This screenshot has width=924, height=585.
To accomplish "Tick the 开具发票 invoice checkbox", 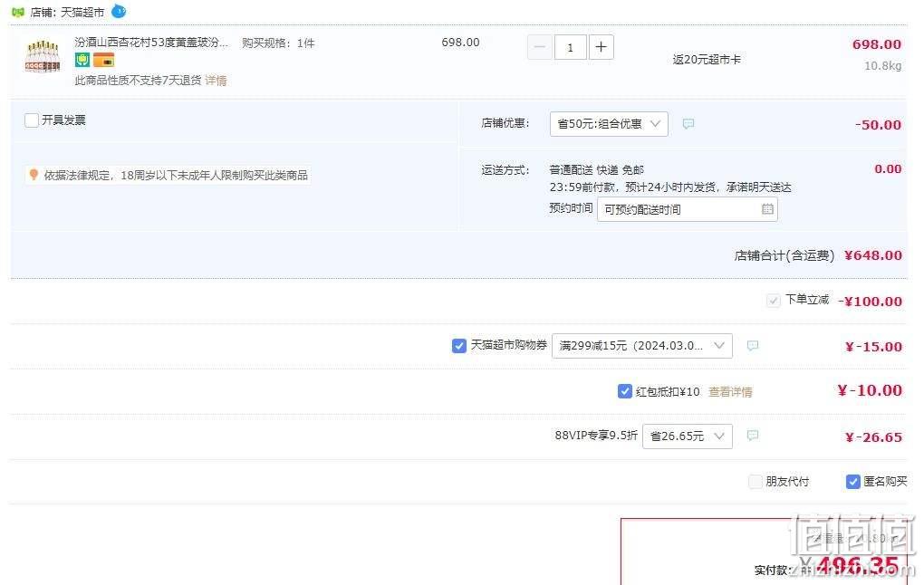I will 32,120.
